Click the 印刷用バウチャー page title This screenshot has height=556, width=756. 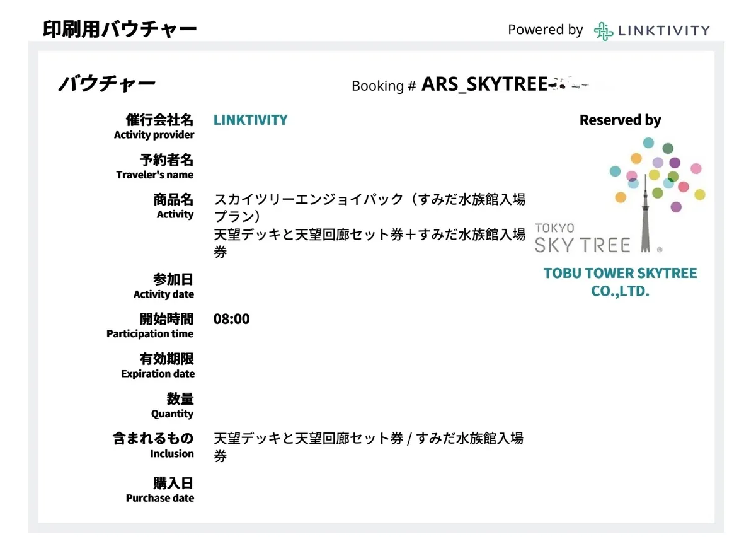[x=120, y=29]
